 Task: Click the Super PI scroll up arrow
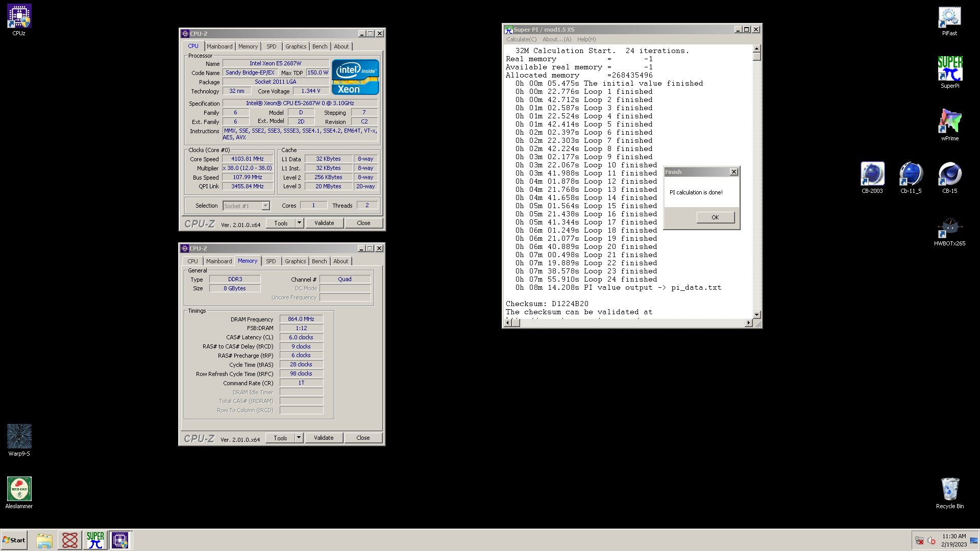[757, 49]
